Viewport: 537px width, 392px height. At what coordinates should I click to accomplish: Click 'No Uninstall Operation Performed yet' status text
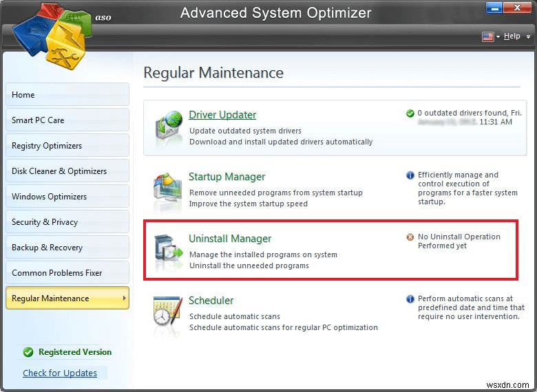(459, 241)
